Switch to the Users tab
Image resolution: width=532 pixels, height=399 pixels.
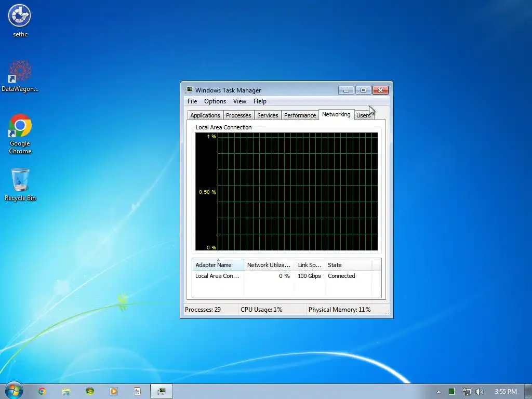coord(364,115)
